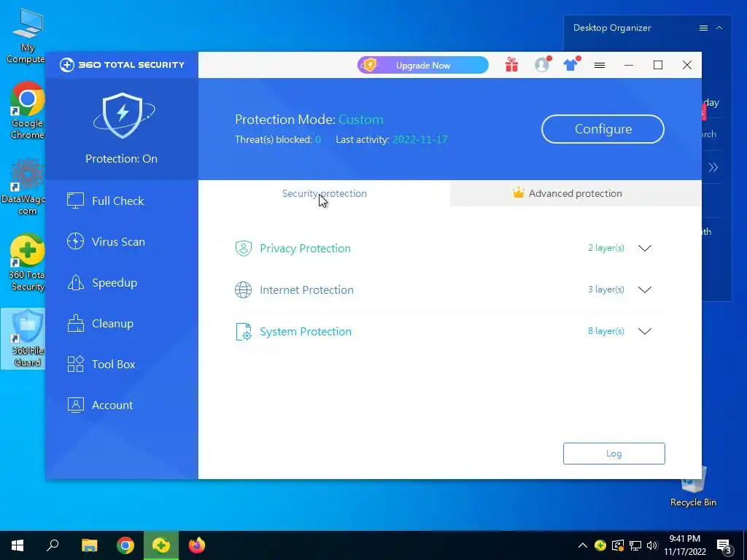
Task: Open the T-shirt theme icon
Action: [570, 64]
